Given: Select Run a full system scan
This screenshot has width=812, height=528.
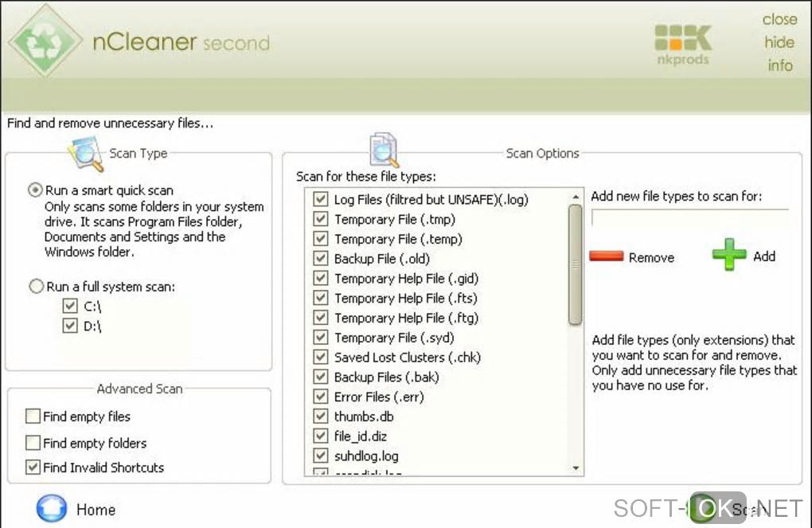Looking at the screenshot, I should coord(36,286).
